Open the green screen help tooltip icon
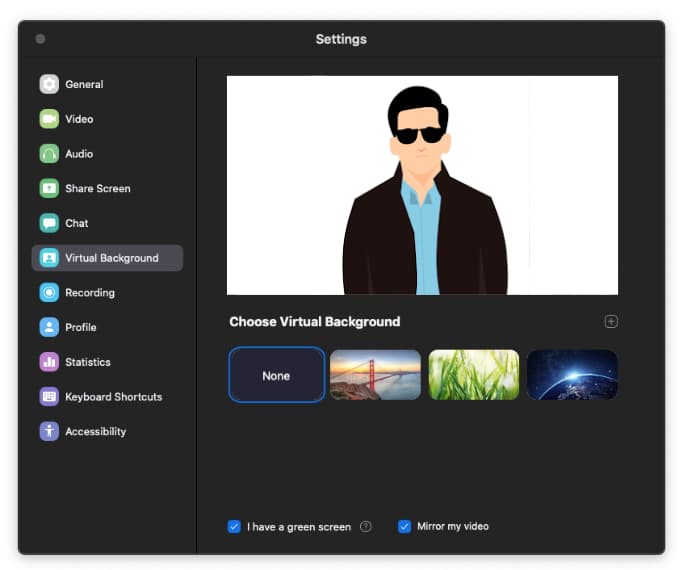The image size is (683, 570). (365, 526)
